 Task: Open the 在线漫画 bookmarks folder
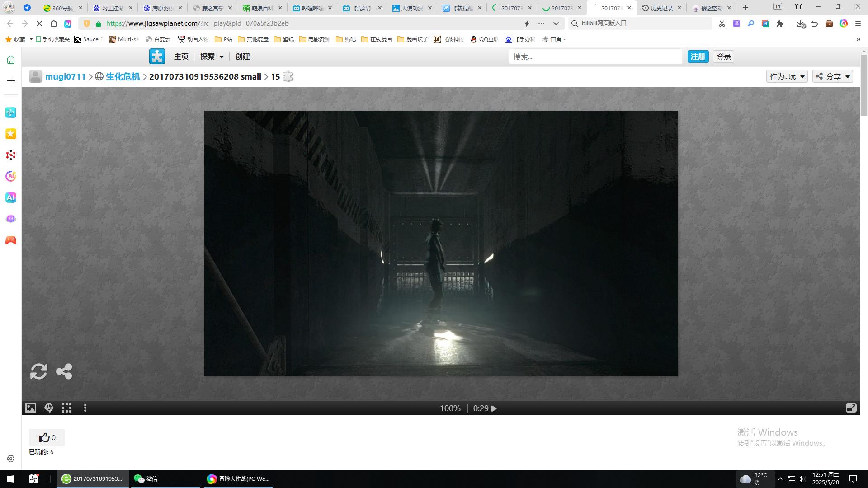point(377,39)
